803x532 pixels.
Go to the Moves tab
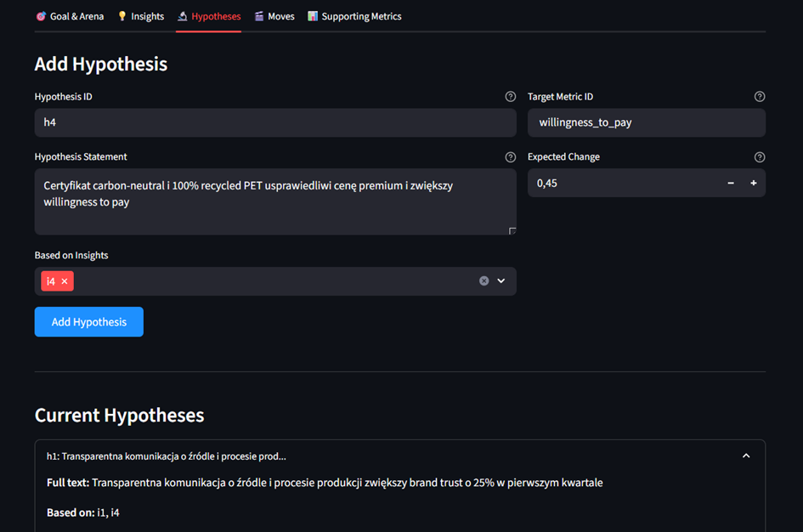(274, 16)
